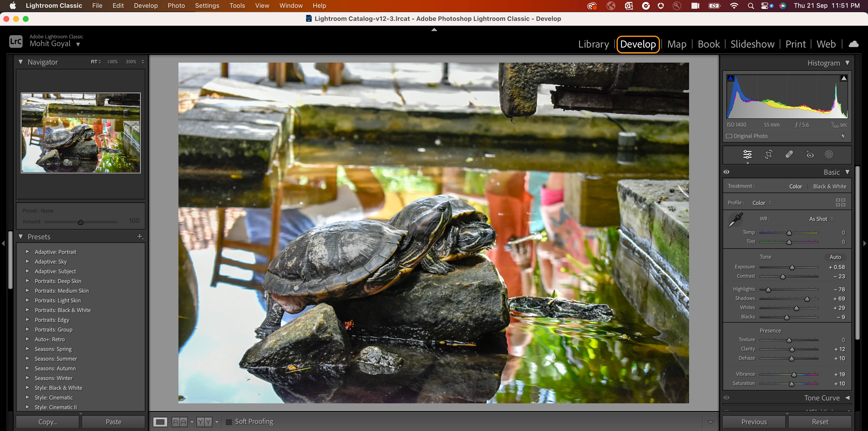Select the Healing brush tool icon
868x431 pixels.
coord(789,154)
